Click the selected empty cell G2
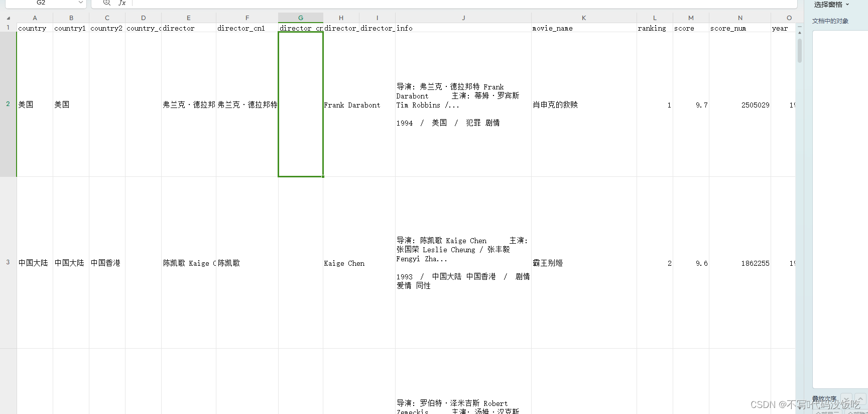 (301, 105)
